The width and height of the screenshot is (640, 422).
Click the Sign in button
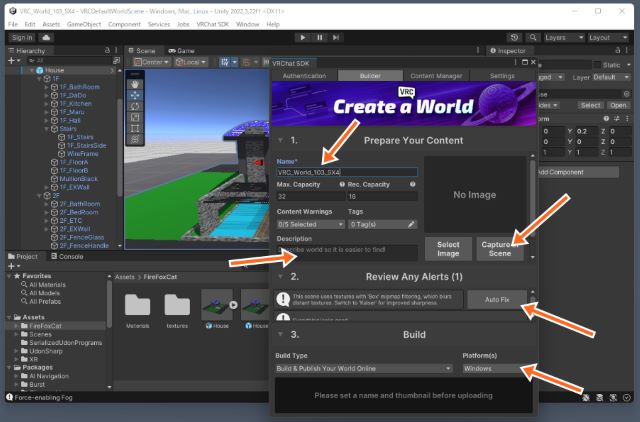pyautogui.click(x=22, y=38)
